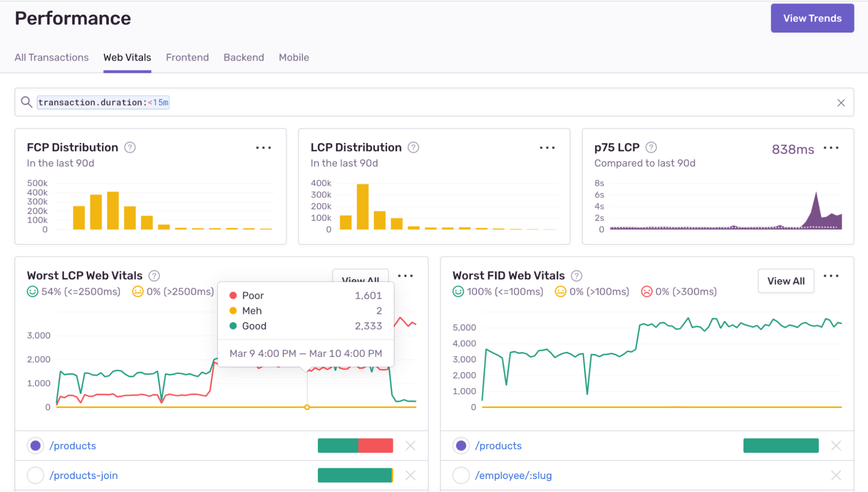Open FCP Distribution ellipsis menu

(x=264, y=148)
